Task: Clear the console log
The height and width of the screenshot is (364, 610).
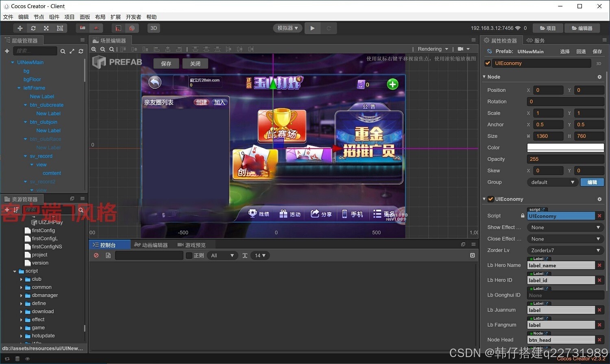Action: tap(96, 256)
